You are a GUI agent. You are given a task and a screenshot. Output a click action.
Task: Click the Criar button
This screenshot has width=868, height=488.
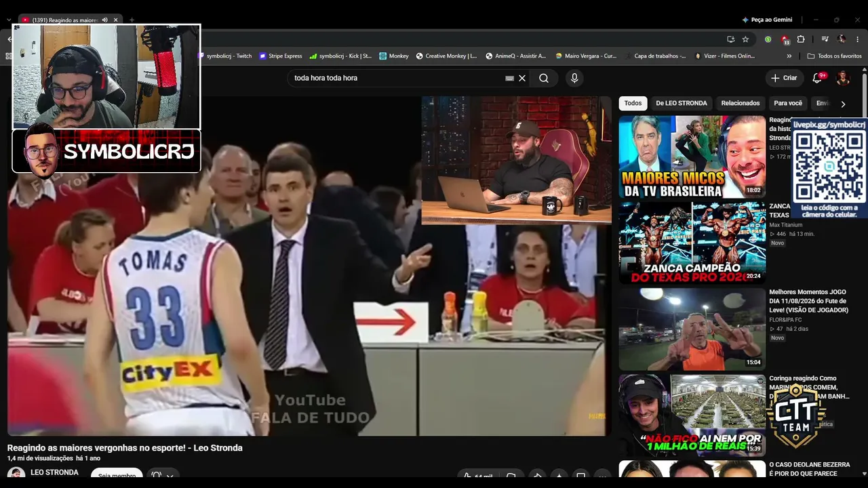[x=784, y=78]
